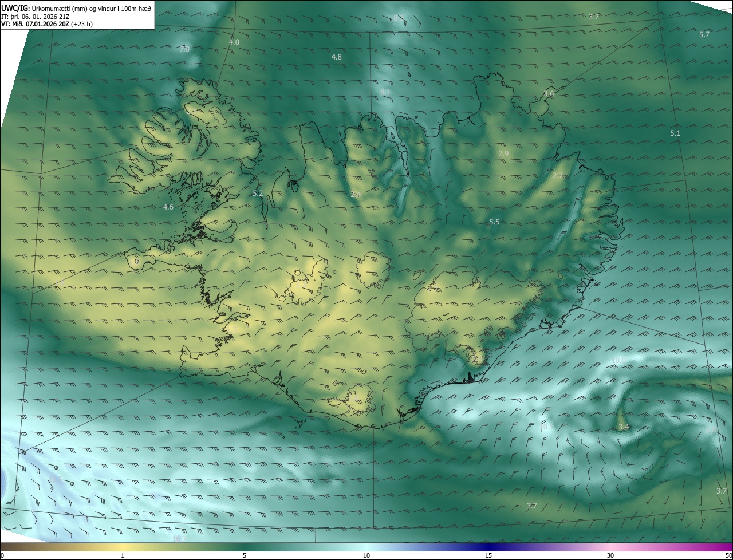Click the '(+23 h)' forecast offset text
This screenshot has height=560, width=733.
click(x=82, y=24)
